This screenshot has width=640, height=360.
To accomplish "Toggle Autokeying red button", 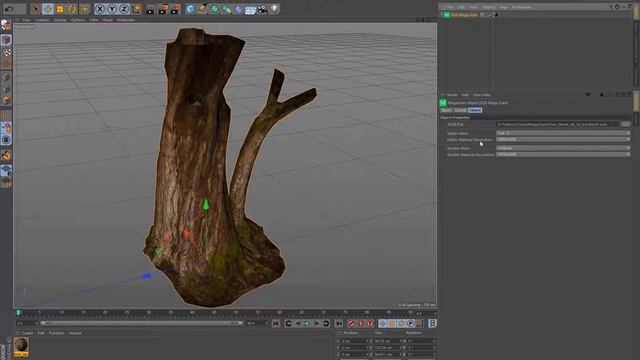I will [360, 323].
